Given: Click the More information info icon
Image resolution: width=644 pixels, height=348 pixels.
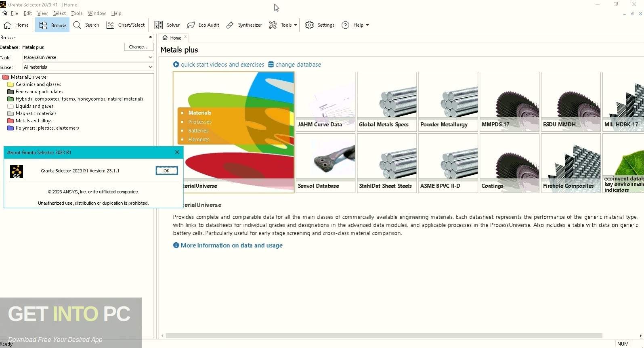Looking at the screenshot, I should 176,245.
